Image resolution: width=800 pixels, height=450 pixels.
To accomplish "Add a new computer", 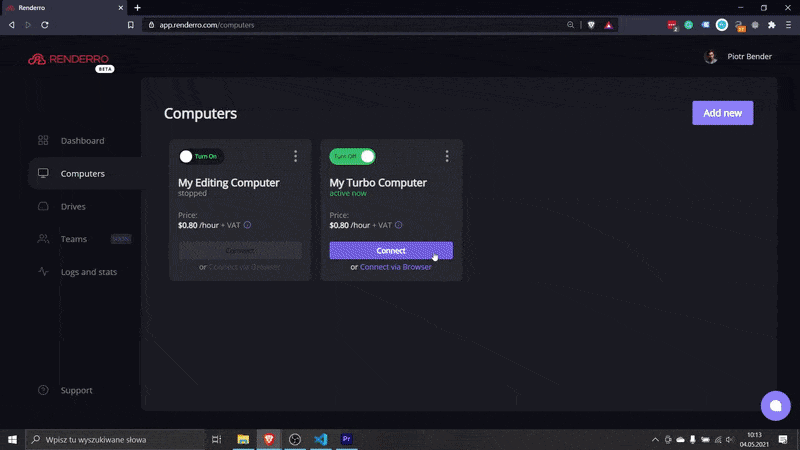I will (x=722, y=113).
